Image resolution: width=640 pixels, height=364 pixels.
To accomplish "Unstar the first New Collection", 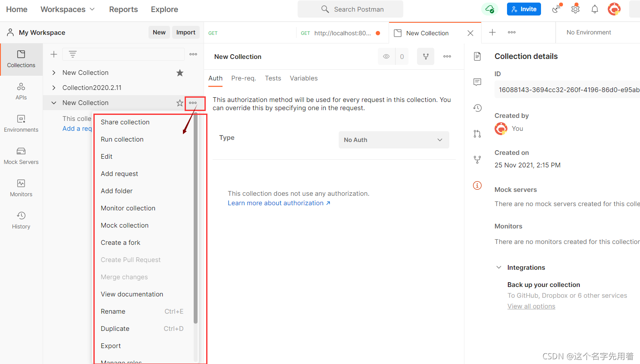I will [180, 73].
